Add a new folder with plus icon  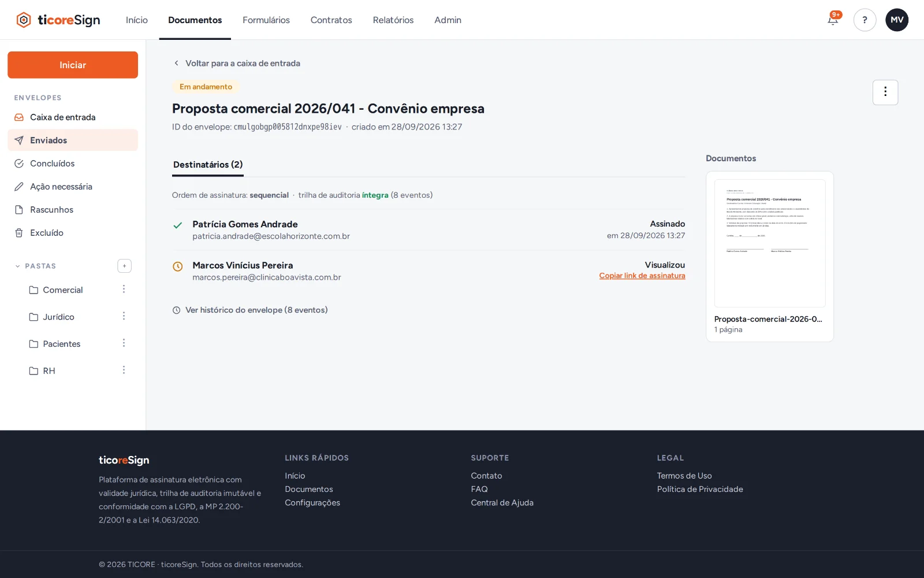124,266
